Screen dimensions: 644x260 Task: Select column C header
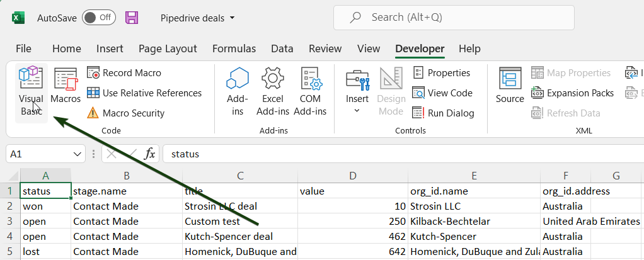coord(240,176)
